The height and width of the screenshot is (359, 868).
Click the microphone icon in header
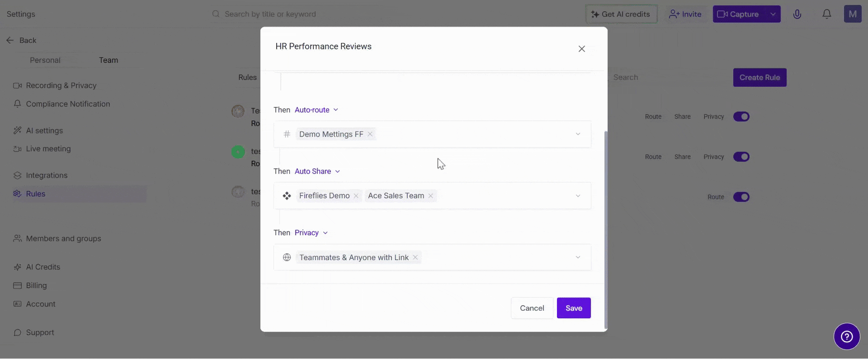797,14
